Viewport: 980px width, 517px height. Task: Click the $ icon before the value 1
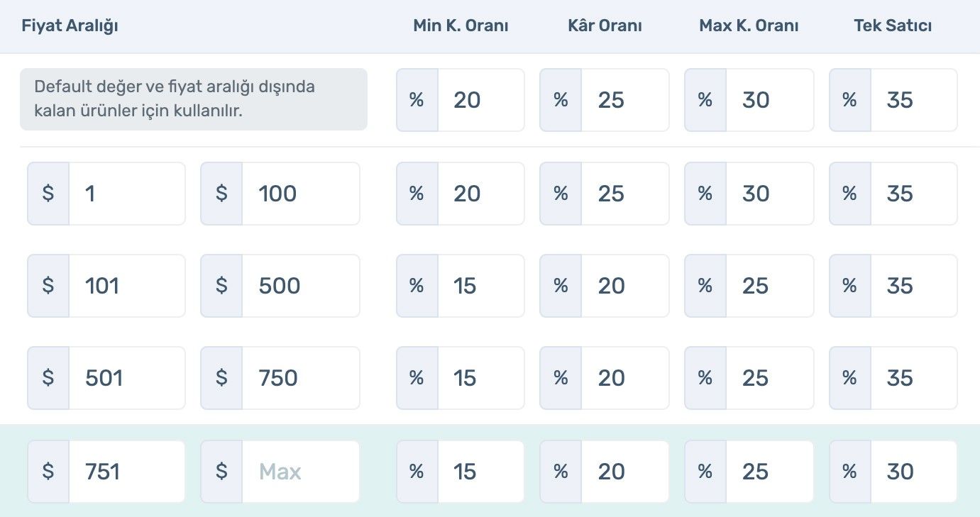48,193
